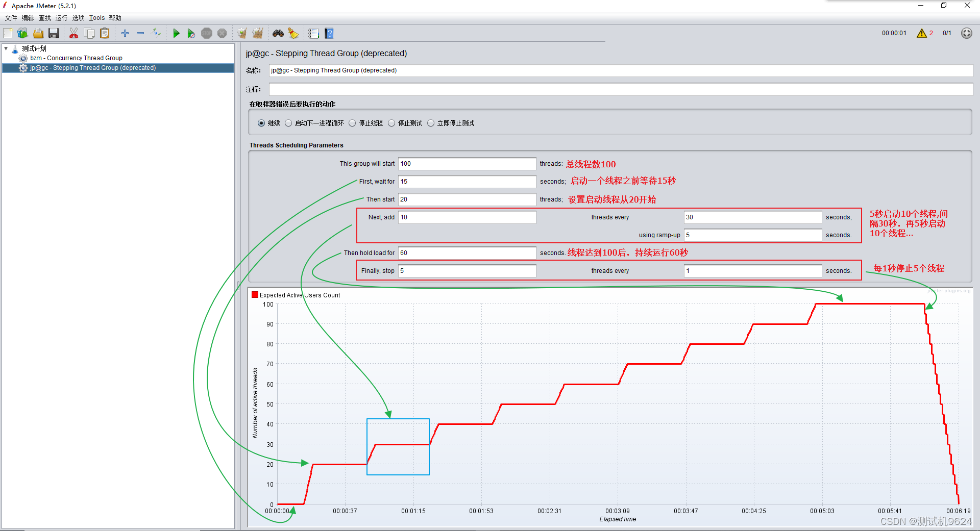
Task: Select 立即停止测试 radio option
Action: tap(431, 123)
